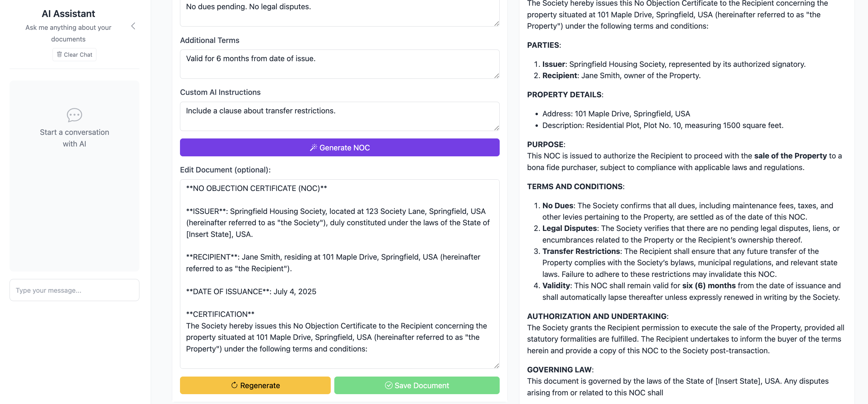Clear the chat history

(74, 55)
